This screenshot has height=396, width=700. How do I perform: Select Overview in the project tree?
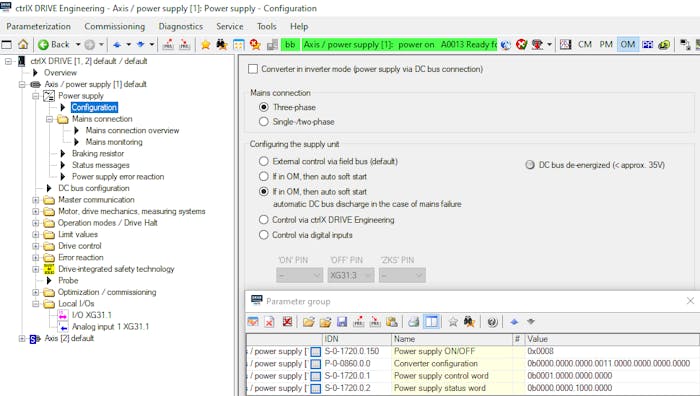pyautogui.click(x=60, y=72)
